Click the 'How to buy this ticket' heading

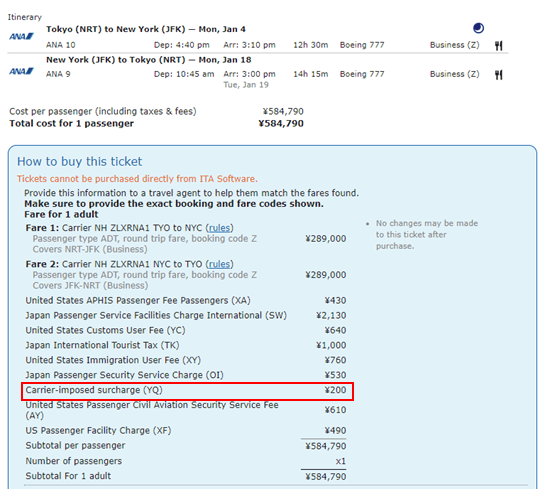click(80, 162)
